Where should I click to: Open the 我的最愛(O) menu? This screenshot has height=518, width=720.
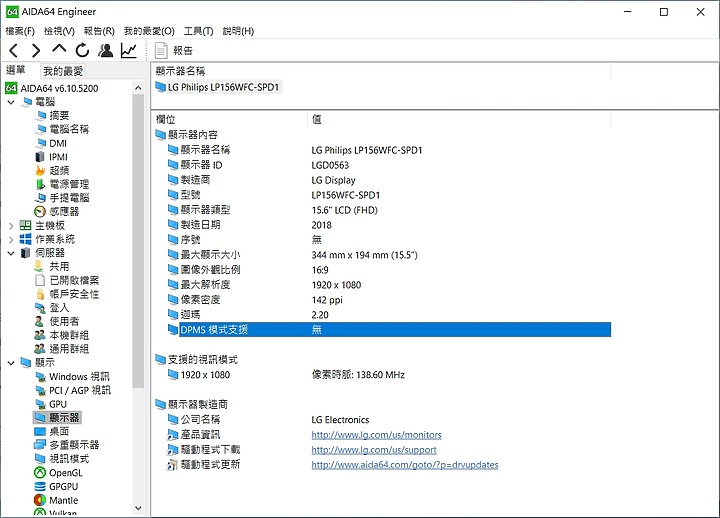pos(149,31)
